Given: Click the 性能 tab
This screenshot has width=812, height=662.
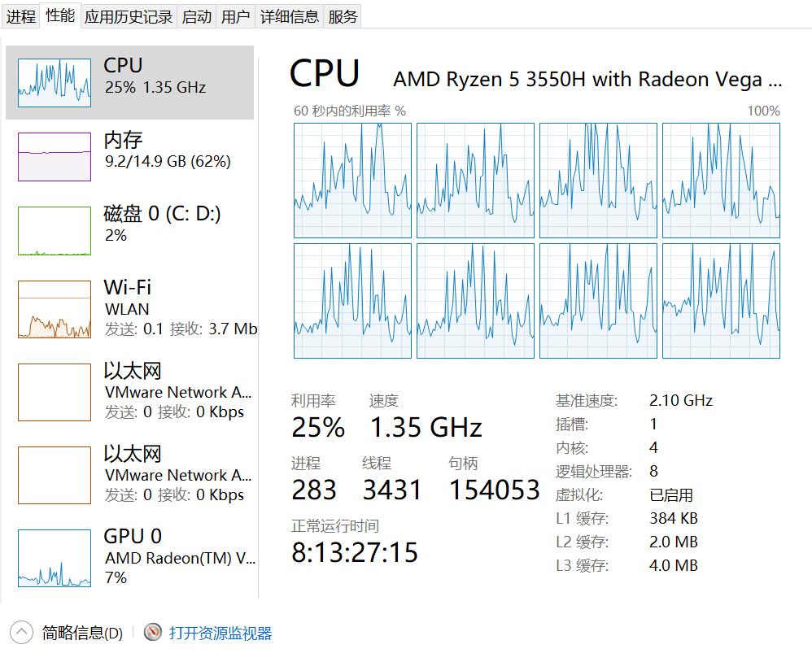Looking at the screenshot, I should tap(60, 15).
